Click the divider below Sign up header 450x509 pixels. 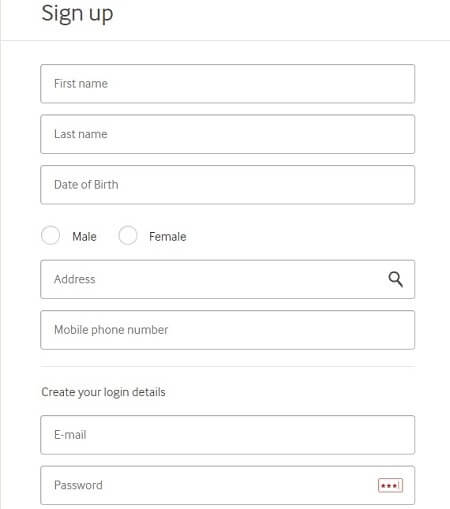pyautogui.click(x=225, y=41)
